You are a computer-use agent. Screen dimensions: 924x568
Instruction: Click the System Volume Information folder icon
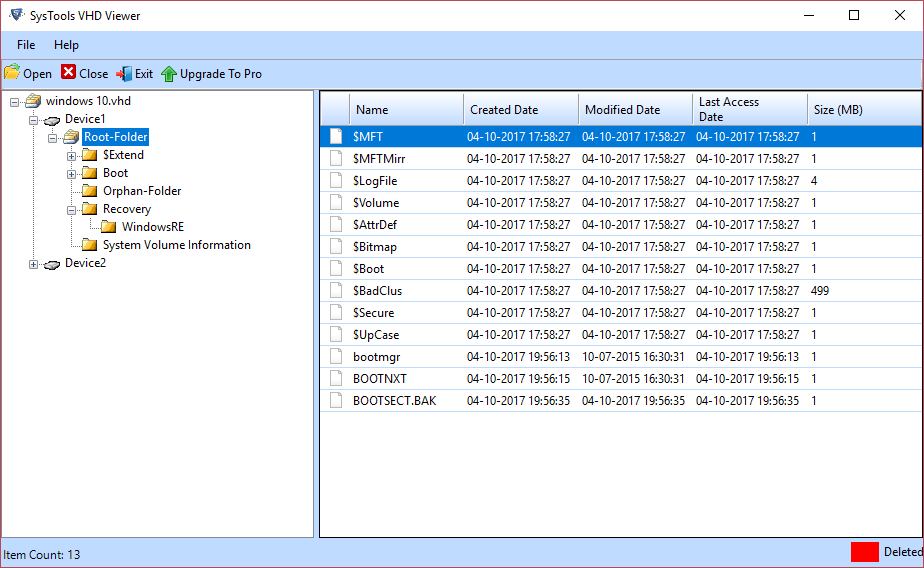90,245
